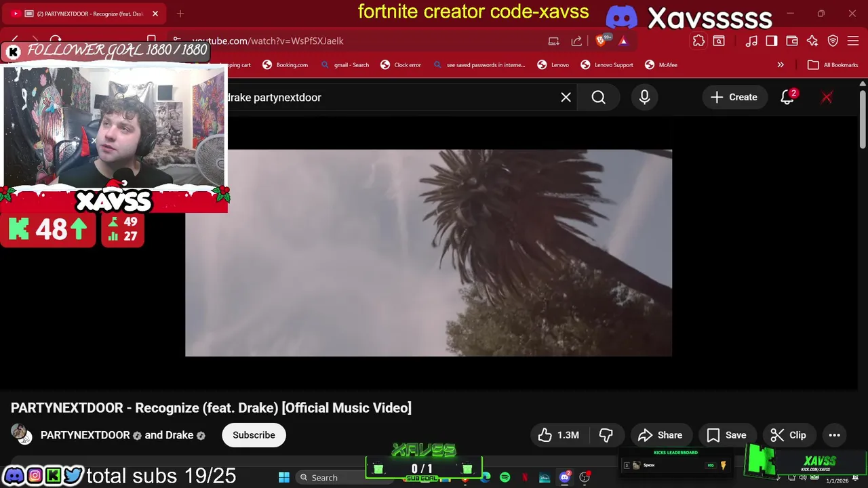This screenshot has width=868, height=488.
Task: Open the Booking.com bookmark
Action: pyautogui.click(x=285, y=65)
